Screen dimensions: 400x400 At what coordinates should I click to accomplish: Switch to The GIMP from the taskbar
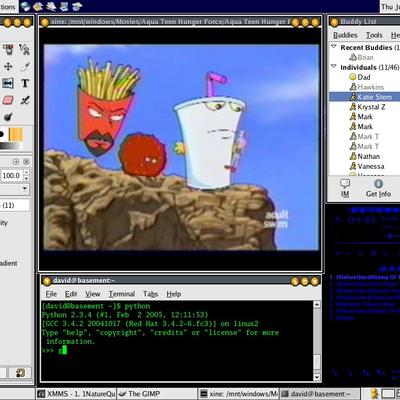pyautogui.click(x=157, y=394)
